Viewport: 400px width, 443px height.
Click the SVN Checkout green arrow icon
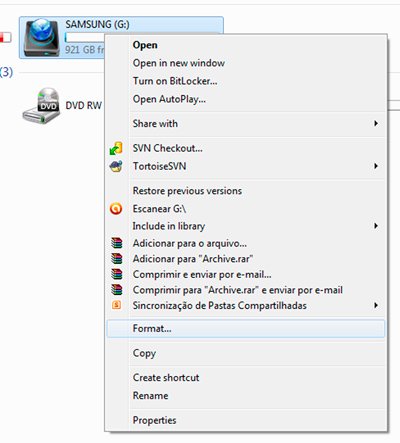[x=116, y=148]
